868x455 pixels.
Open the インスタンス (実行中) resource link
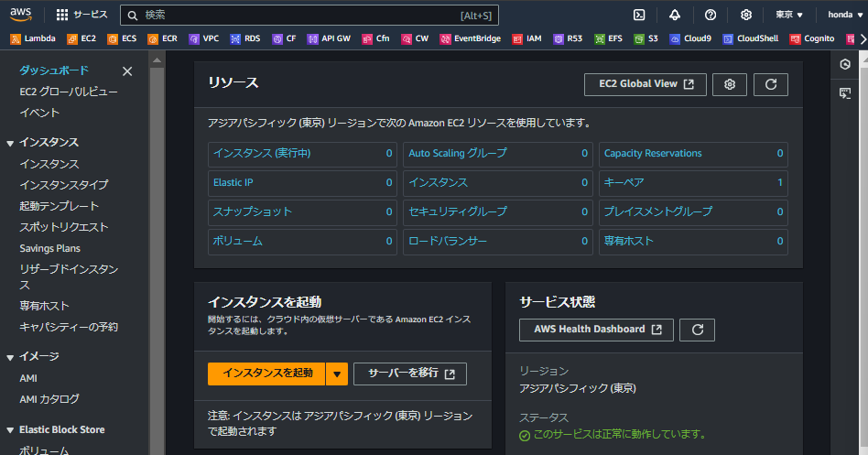coord(262,153)
